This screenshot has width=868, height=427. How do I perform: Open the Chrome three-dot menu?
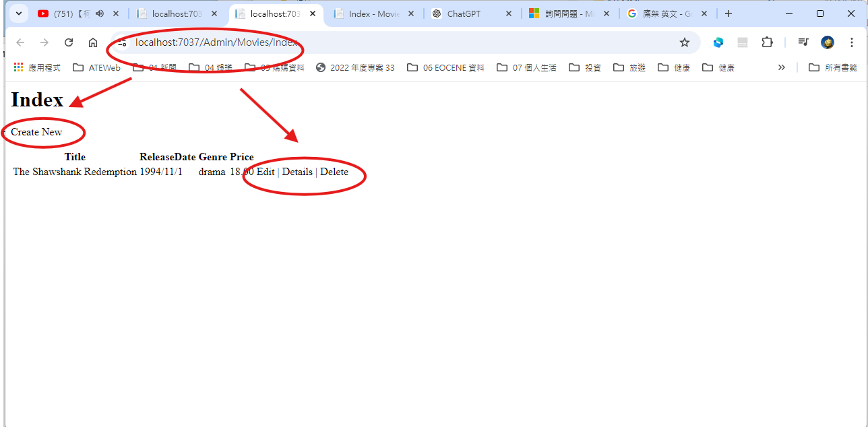pyautogui.click(x=852, y=42)
